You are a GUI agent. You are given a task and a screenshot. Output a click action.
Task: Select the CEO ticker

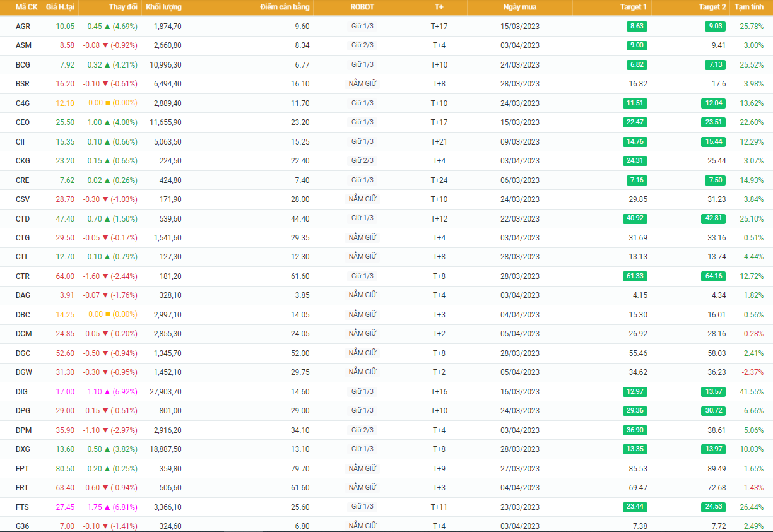click(x=23, y=122)
